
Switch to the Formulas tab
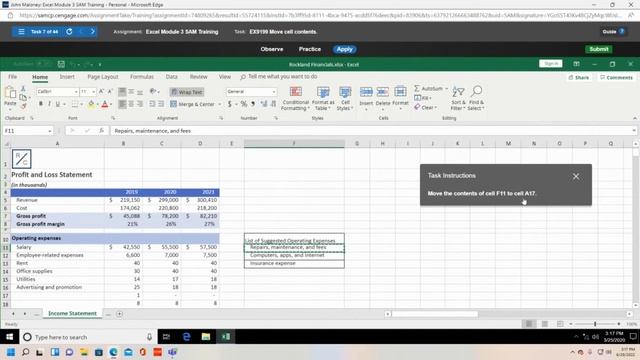point(142,77)
